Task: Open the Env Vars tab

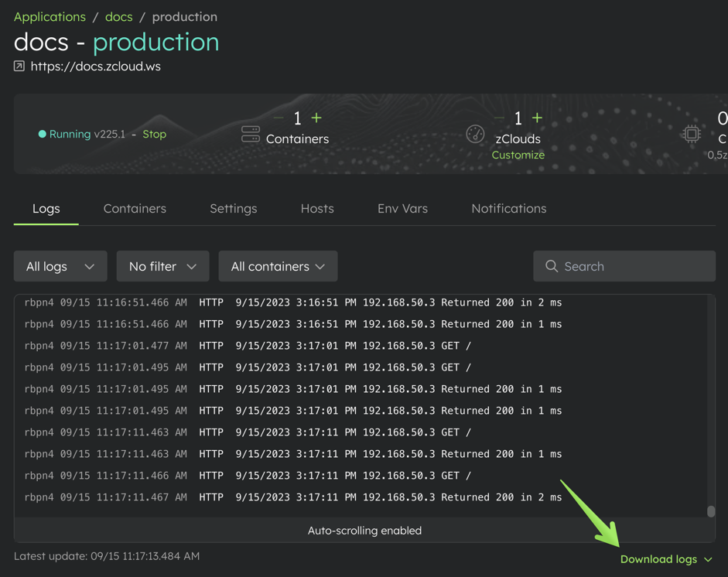Action: (402, 208)
